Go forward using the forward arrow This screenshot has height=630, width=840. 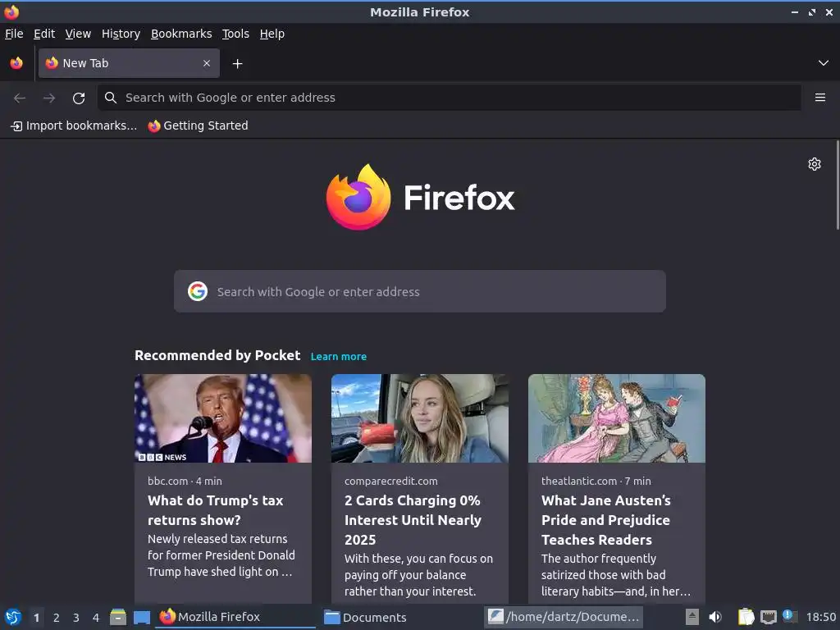(x=49, y=98)
